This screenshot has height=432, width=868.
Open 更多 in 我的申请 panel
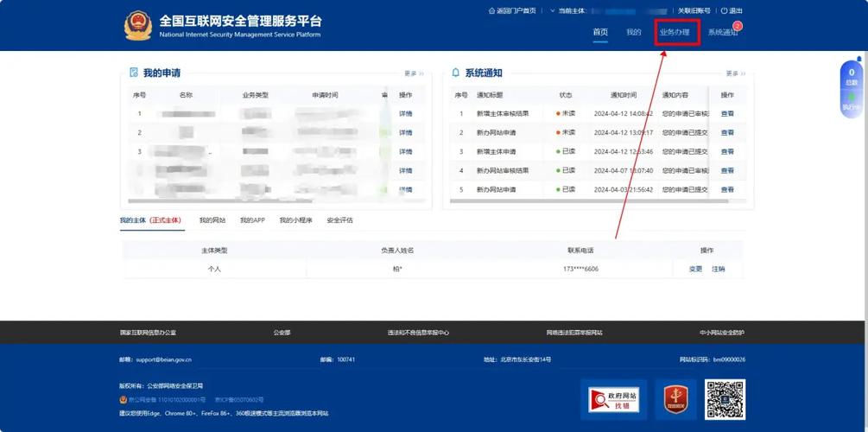coord(414,73)
